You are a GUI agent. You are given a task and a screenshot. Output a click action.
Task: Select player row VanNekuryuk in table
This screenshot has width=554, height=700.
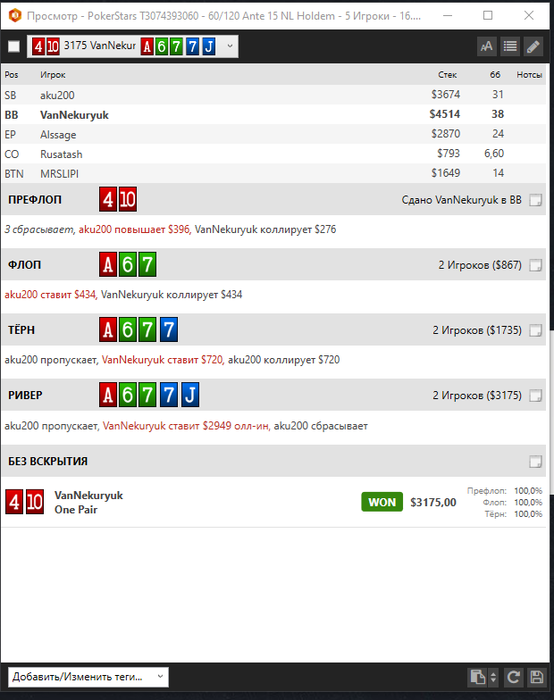point(274,114)
